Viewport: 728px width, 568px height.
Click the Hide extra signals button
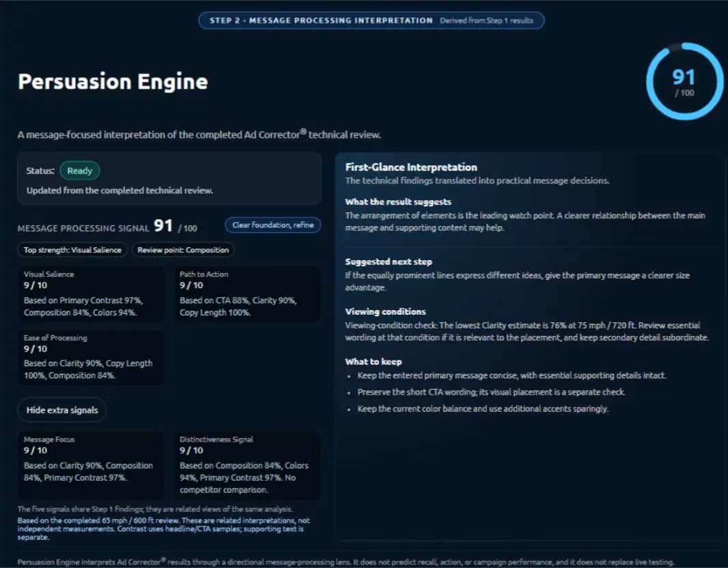61,410
